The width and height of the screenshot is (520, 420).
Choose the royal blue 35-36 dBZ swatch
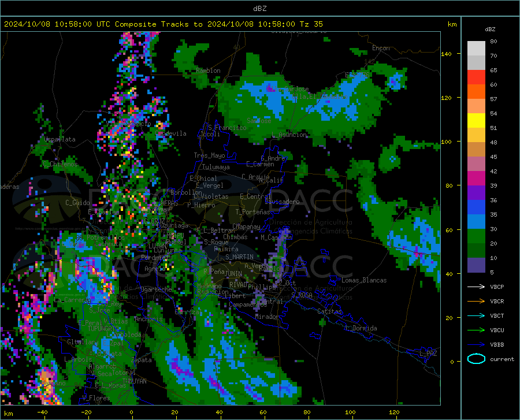point(476,207)
